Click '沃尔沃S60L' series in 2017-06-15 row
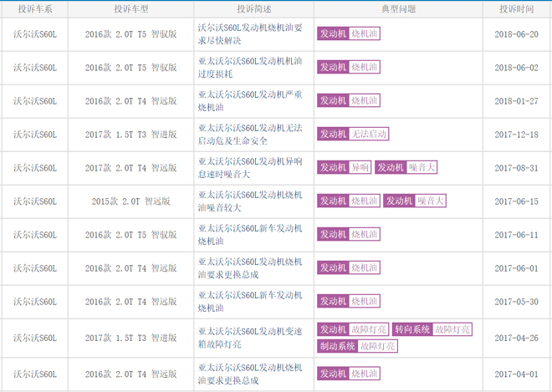This screenshot has height=392, width=552. (35, 201)
